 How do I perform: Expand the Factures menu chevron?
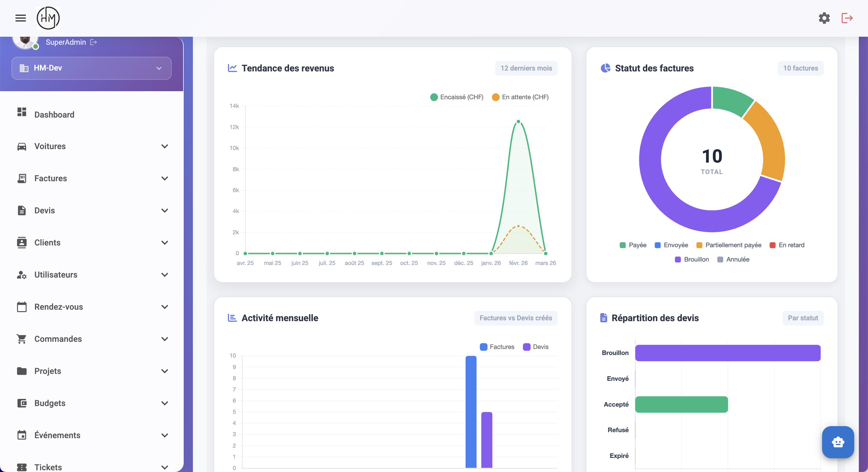(164, 178)
